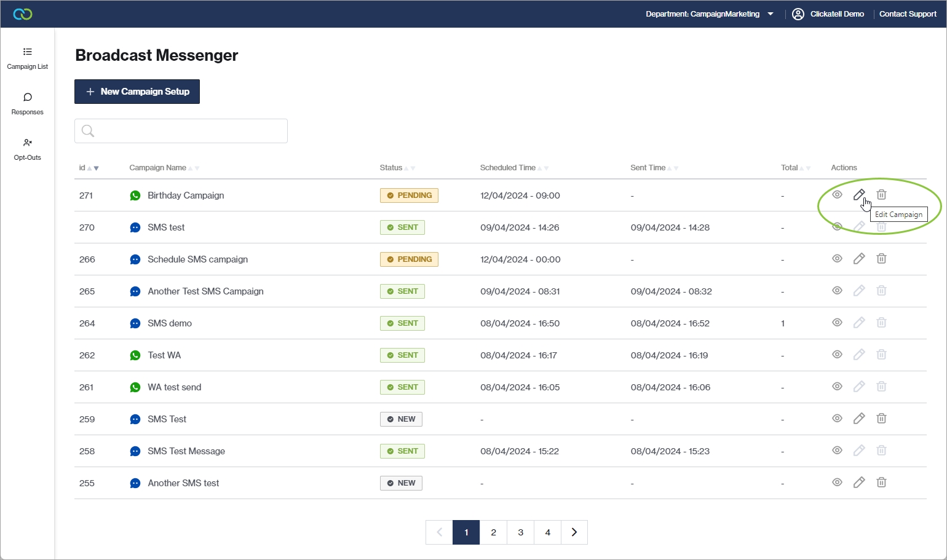Click the trash icon for Schedule SMS campaign
This screenshot has width=947, height=560.
(881, 259)
